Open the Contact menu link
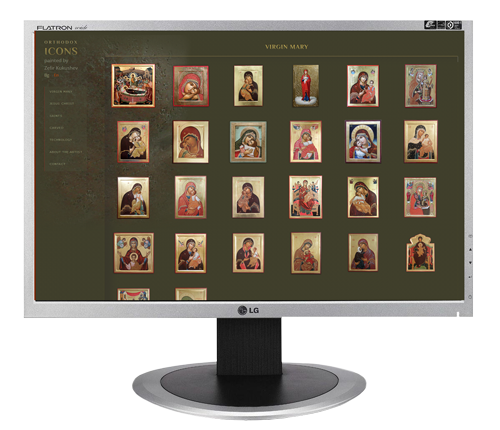Image resolution: width=500 pixels, height=430 pixels. [57, 164]
